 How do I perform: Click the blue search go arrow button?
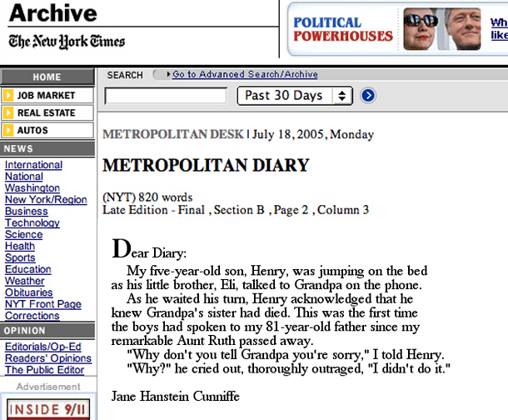[368, 96]
